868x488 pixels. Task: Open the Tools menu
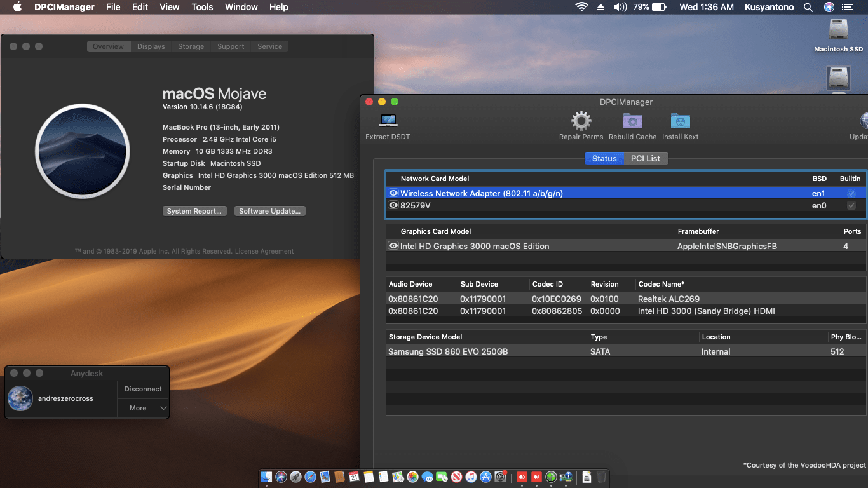[x=202, y=7]
